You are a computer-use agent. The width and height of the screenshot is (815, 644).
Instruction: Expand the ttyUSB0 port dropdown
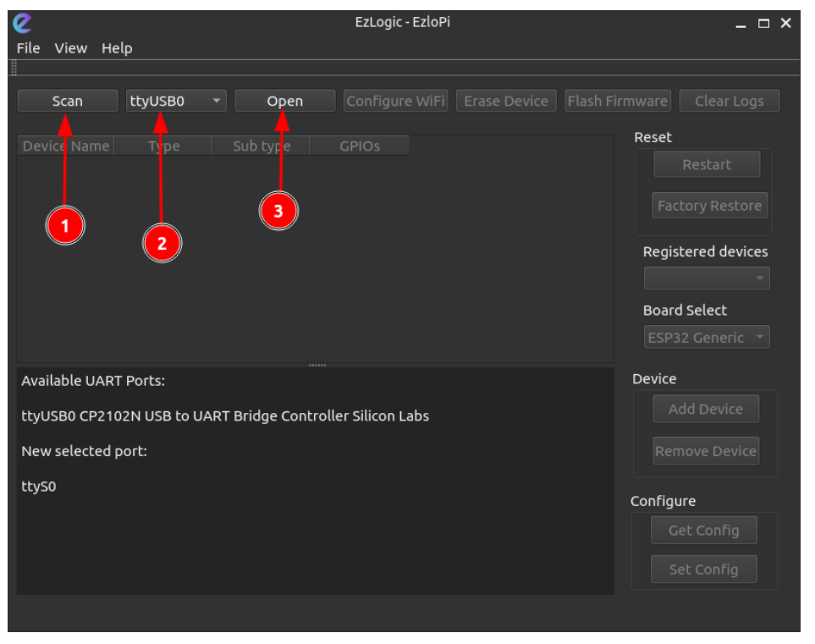[176, 101]
